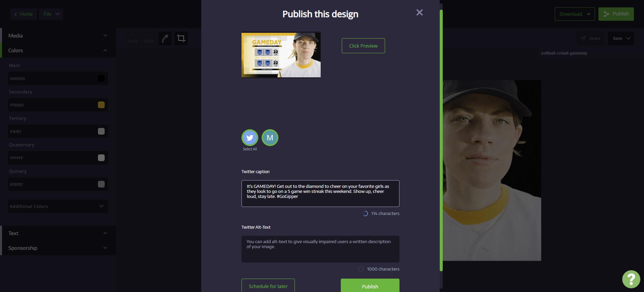Focus the Twitter Alt-Text field
644x292 pixels.
click(x=320, y=249)
